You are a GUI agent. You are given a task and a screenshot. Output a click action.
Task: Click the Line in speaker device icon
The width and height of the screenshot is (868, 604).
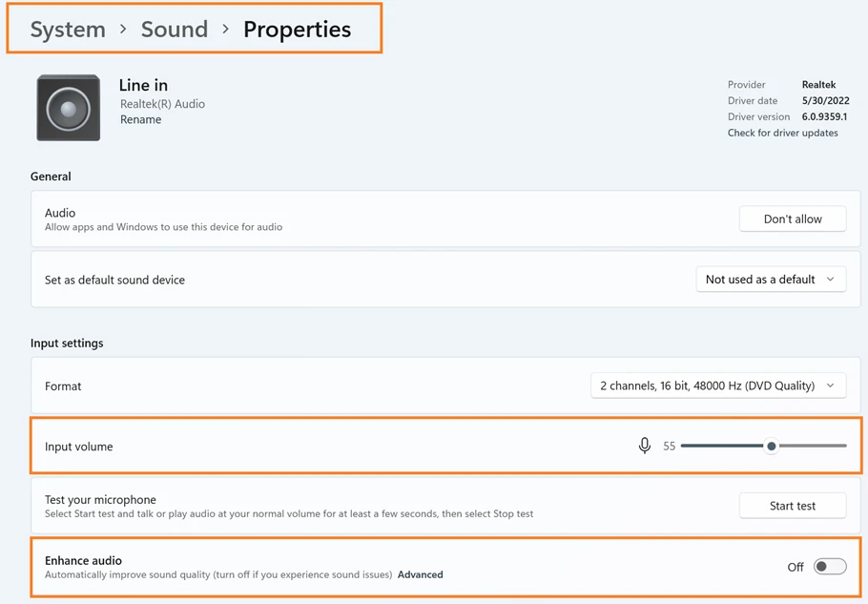[69, 109]
